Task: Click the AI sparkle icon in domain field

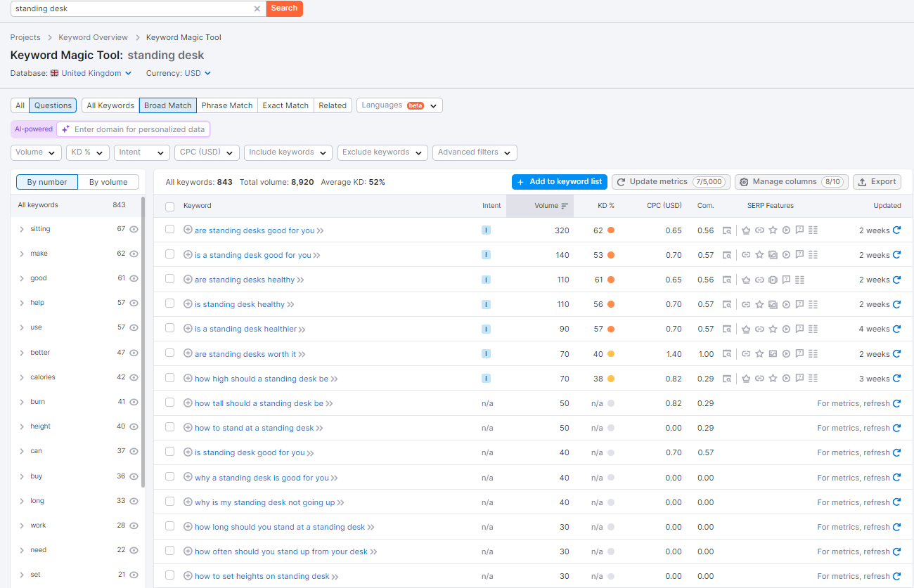Action: pyautogui.click(x=65, y=129)
